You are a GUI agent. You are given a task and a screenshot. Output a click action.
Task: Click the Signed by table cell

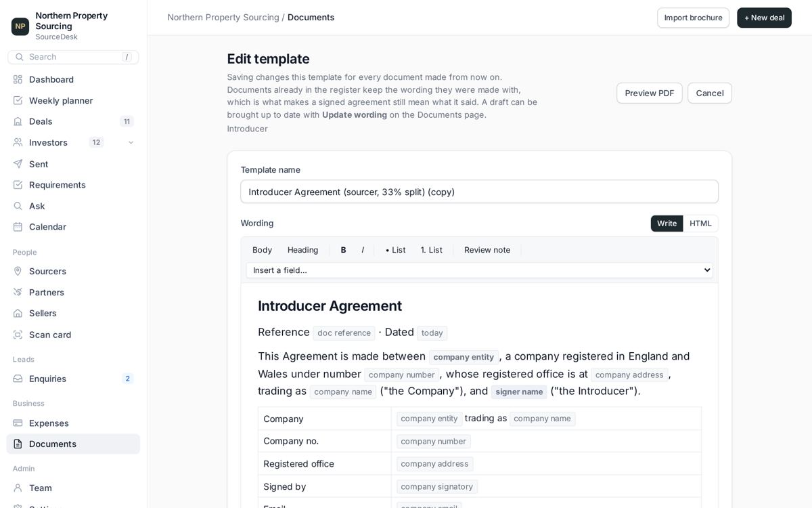[325, 487]
